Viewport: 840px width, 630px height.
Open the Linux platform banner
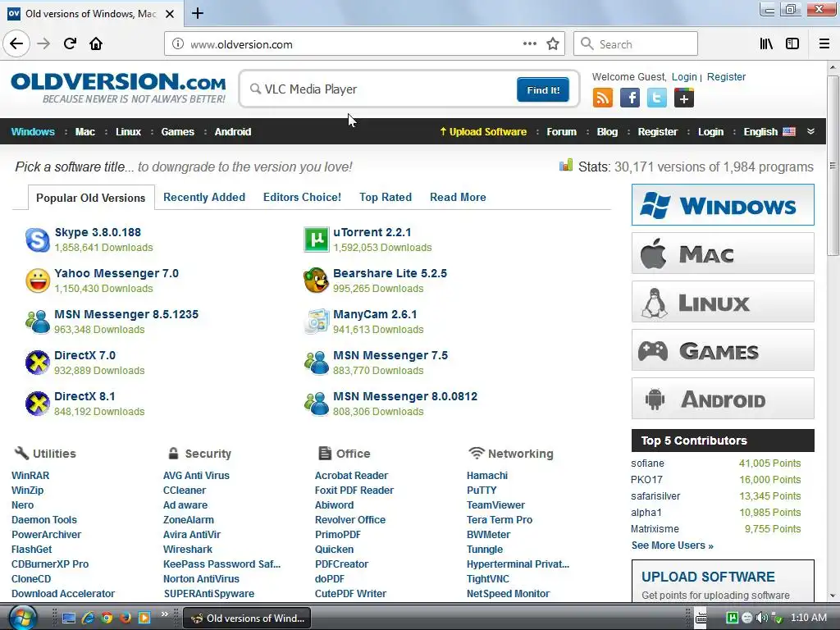[723, 302]
